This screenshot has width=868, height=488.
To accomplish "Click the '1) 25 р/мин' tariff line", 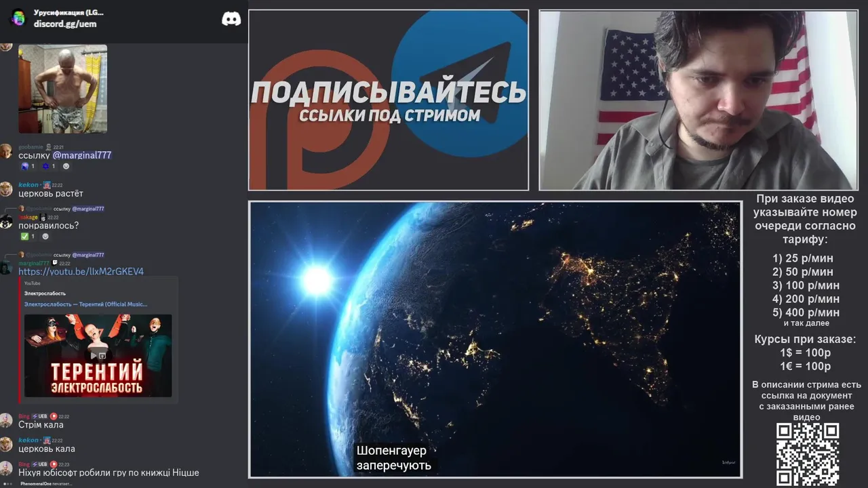I will [x=803, y=258].
